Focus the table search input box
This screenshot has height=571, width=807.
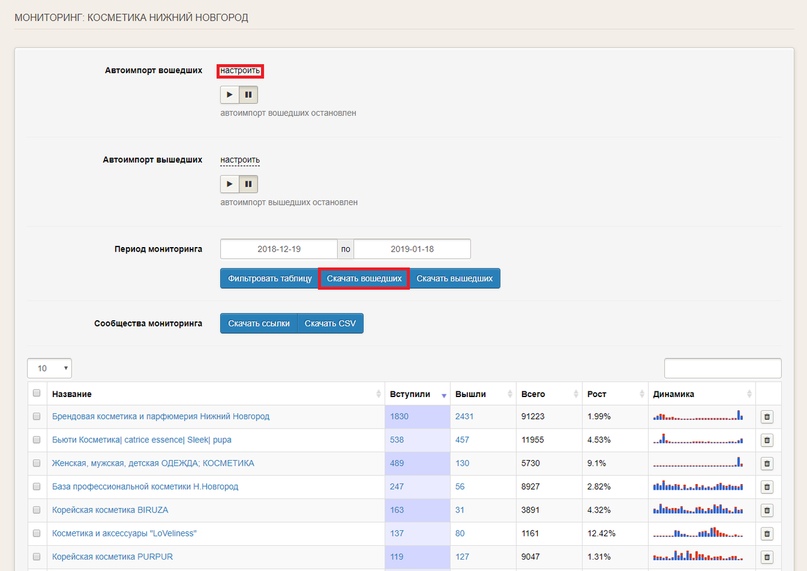point(722,368)
